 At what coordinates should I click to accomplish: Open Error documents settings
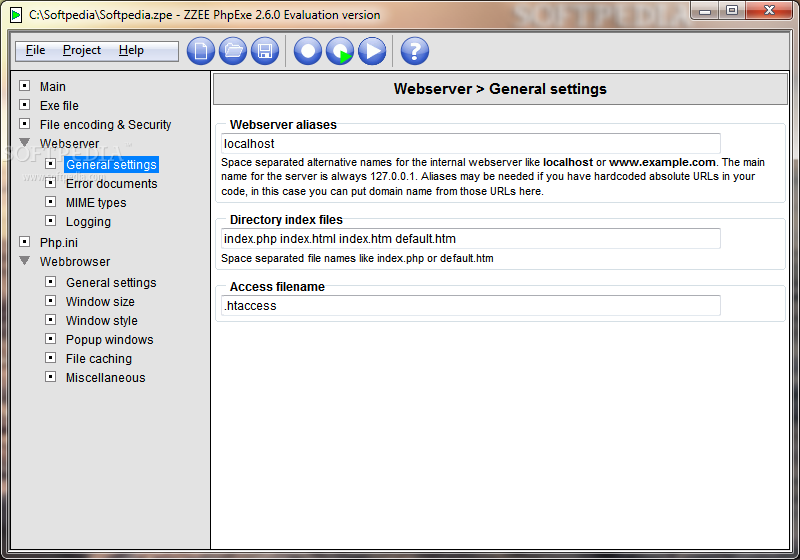(112, 184)
